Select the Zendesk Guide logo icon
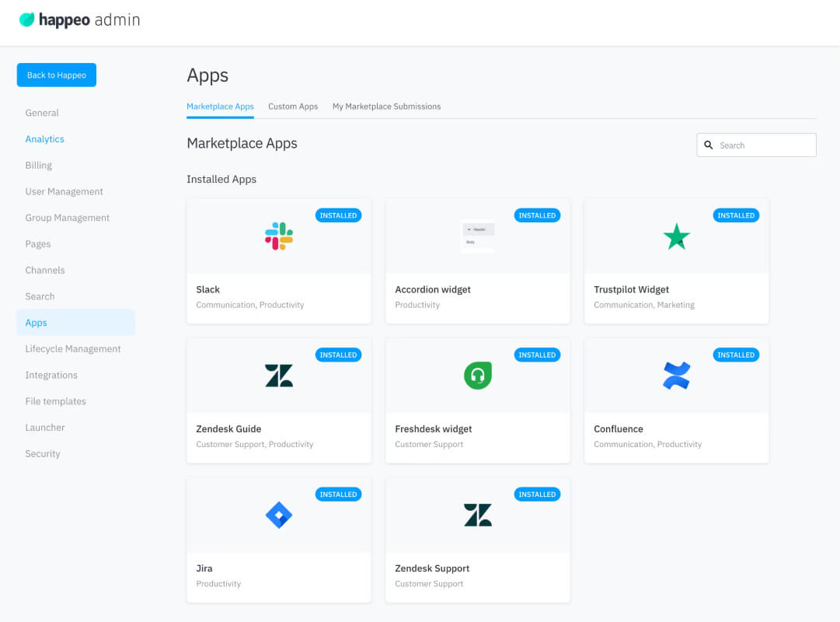This screenshot has width=840, height=622. pos(278,376)
